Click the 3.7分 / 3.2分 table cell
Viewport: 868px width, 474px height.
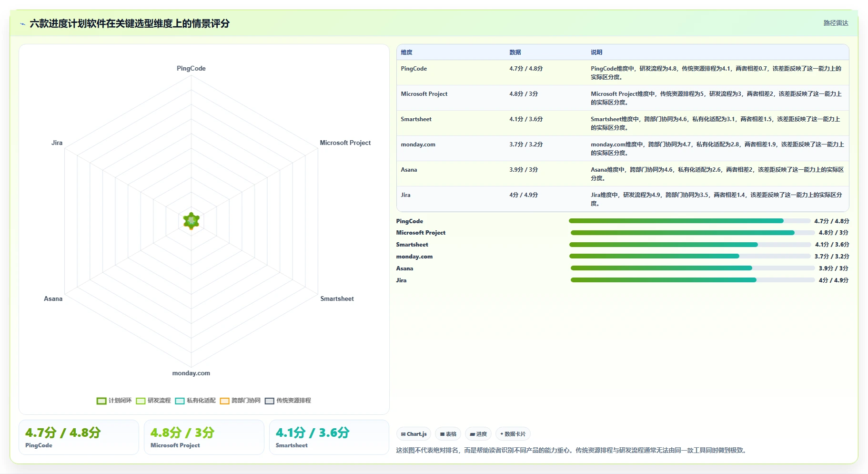[x=526, y=144]
